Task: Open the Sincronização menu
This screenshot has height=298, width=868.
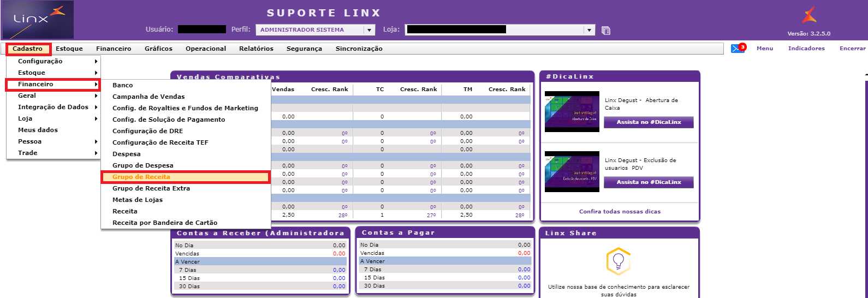Action: [x=359, y=49]
